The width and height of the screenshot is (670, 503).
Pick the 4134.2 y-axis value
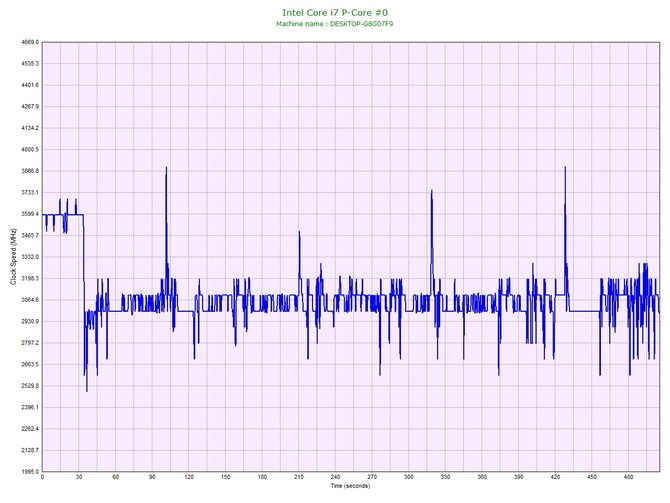30,128
